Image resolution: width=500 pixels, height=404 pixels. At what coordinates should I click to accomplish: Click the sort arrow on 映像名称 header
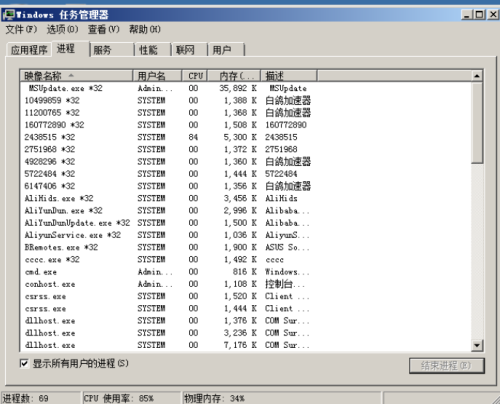(71, 76)
